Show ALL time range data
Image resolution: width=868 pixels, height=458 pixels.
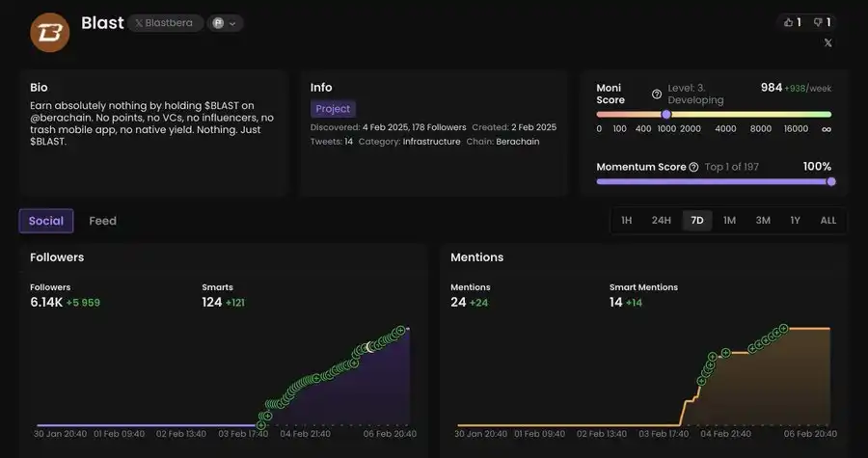(827, 221)
